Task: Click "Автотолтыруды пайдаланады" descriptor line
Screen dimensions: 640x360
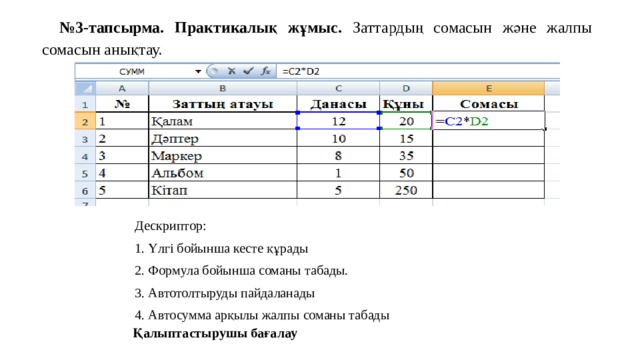Action: pyautogui.click(x=231, y=293)
